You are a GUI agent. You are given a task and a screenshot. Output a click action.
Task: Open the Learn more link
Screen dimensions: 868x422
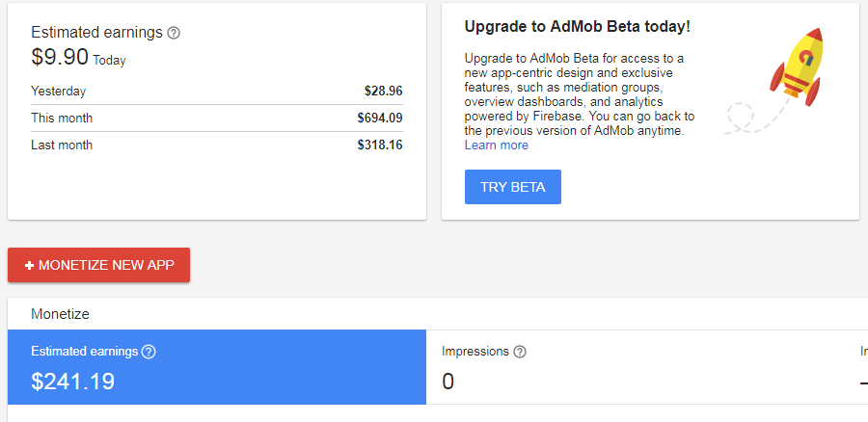point(496,145)
